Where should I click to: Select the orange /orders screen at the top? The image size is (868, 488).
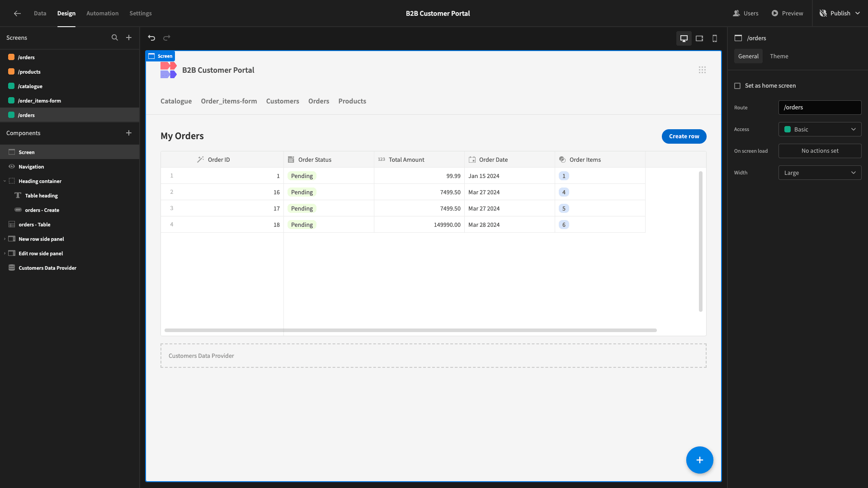(70, 57)
